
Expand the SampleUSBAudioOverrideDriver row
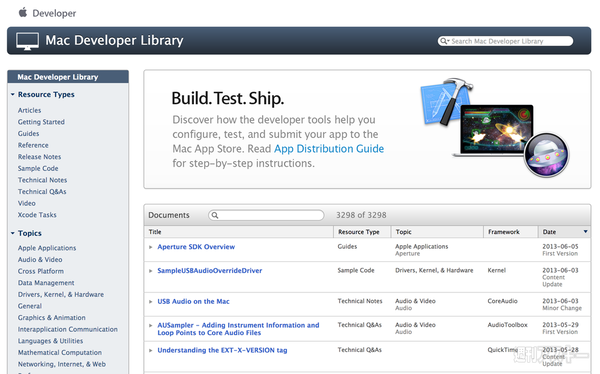tap(151, 271)
